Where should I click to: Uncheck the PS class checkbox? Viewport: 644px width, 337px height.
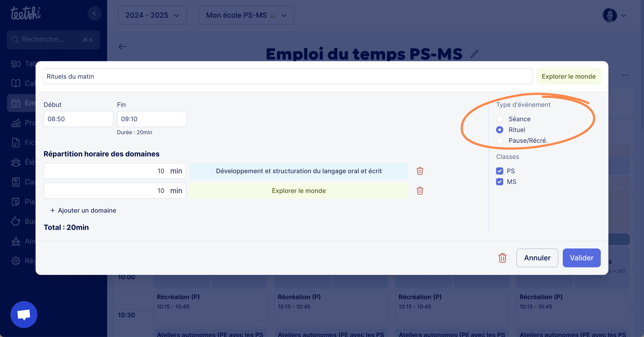[x=500, y=171]
